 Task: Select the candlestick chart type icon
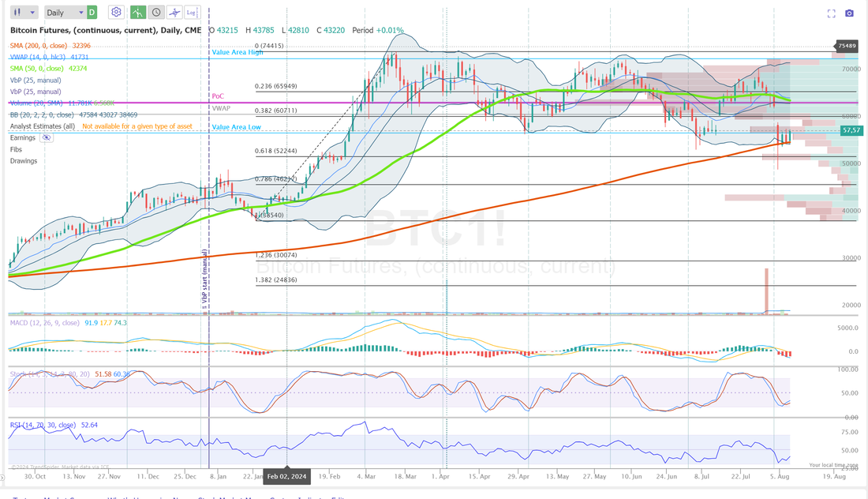coord(17,12)
